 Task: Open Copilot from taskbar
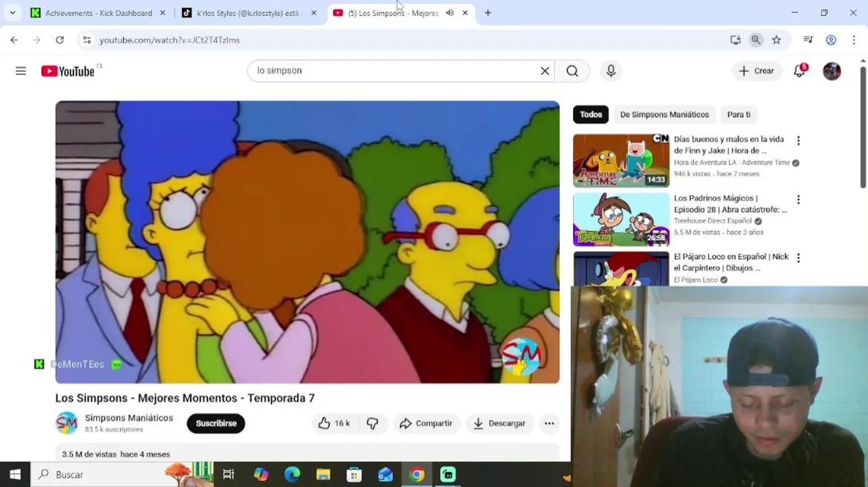click(x=261, y=475)
